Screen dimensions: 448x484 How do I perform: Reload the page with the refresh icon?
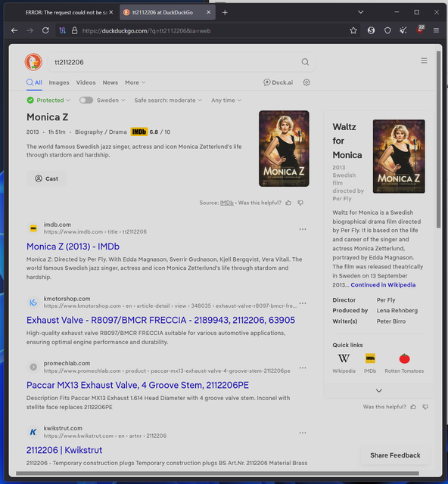click(x=45, y=30)
